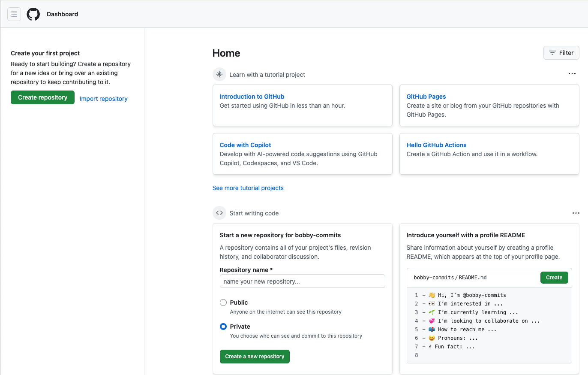This screenshot has height=375, width=588.
Task: Create the profile README with the Create button
Action: [x=554, y=277]
